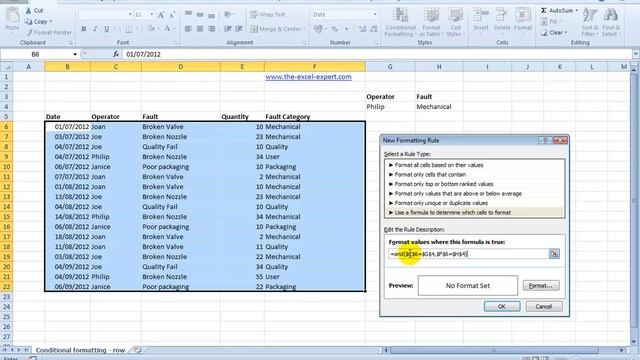Click the Middle Align icon
The height and width of the screenshot is (360, 640).
200,14
